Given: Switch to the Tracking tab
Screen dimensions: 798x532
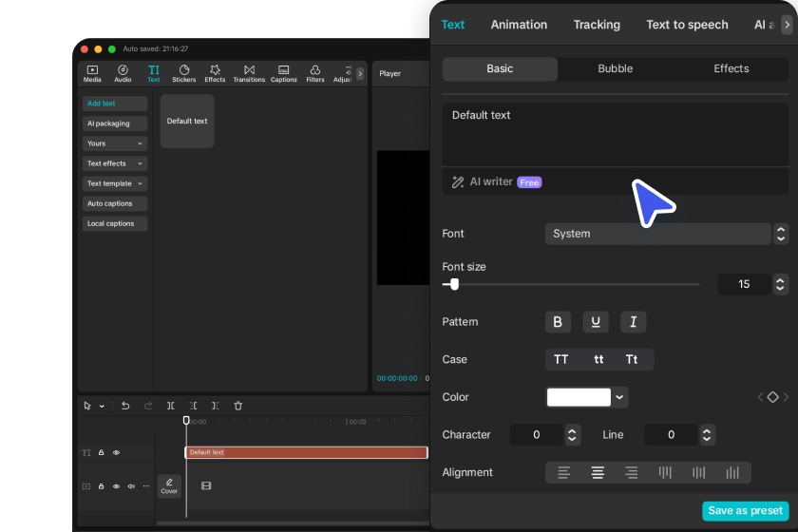Looking at the screenshot, I should pos(597,25).
